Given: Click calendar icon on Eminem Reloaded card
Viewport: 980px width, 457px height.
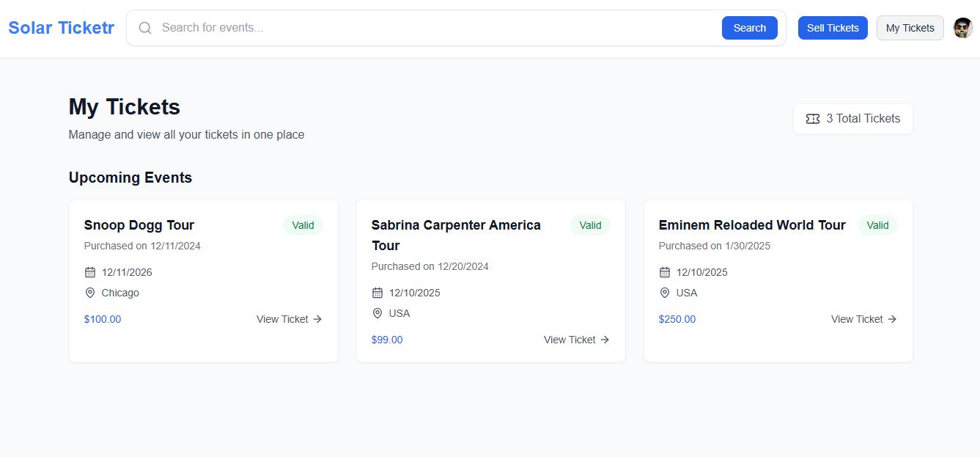Looking at the screenshot, I should point(665,272).
